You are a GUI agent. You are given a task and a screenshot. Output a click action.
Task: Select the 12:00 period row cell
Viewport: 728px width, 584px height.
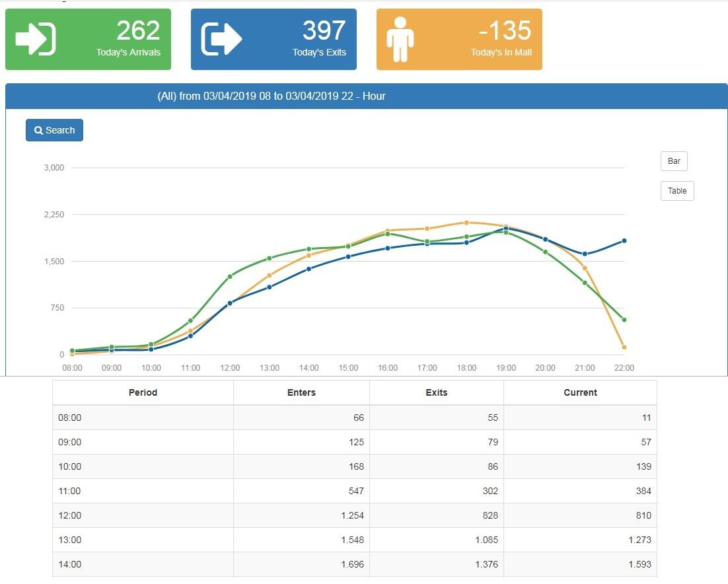[x=143, y=516]
